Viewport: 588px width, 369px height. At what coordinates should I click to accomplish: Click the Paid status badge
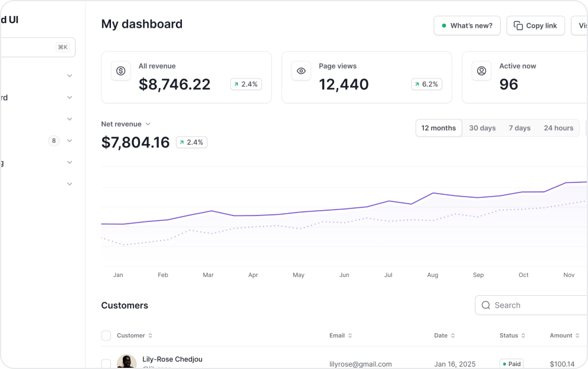[x=511, y=364]
